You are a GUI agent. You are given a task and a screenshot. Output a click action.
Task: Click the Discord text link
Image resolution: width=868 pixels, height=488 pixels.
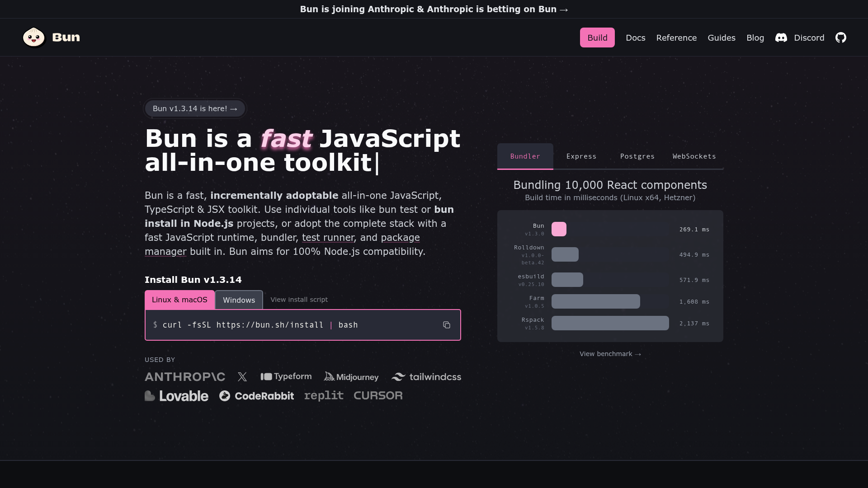pos(809,38)
